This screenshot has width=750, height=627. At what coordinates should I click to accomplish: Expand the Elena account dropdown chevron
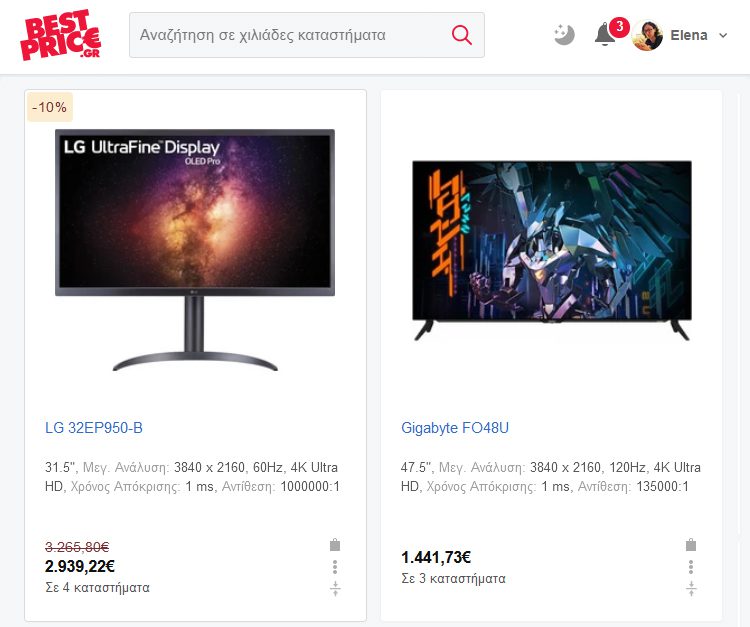point(723,35)
